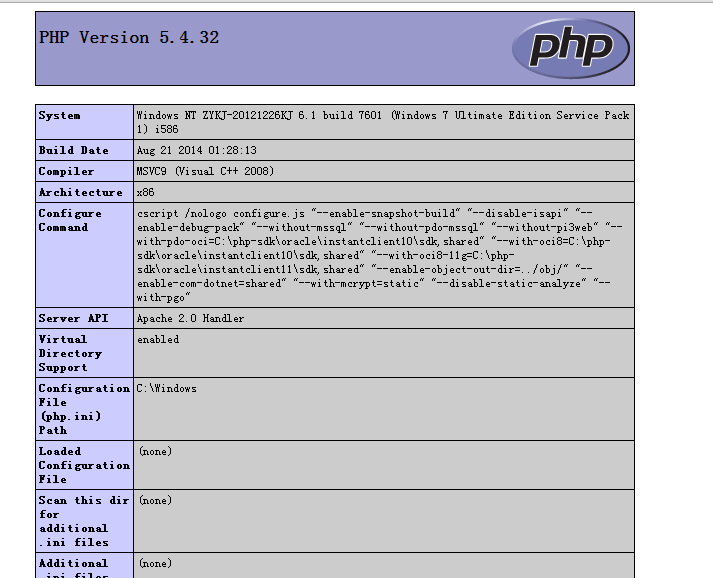Select the 'x86' architecture value
Image resolution: width=713 pixels, height=578 pixels.
click(x=146, y=192)
